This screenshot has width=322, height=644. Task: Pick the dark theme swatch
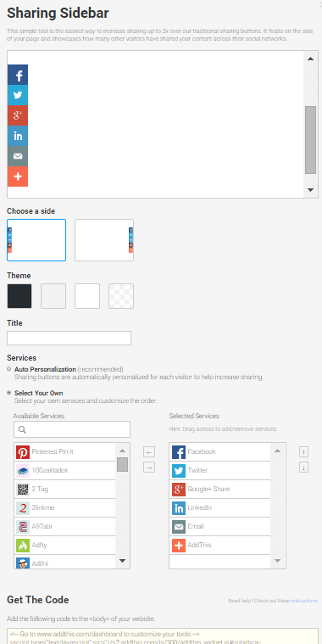(x=19, y=296)
